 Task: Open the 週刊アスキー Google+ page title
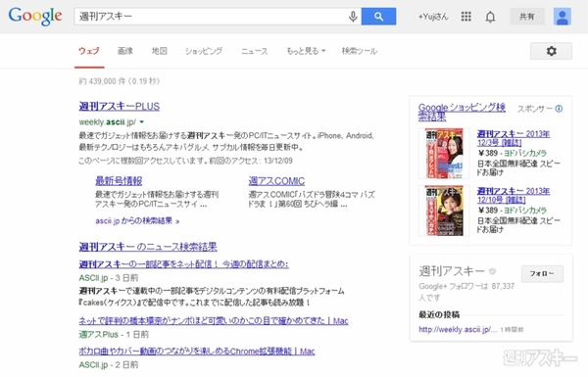coord(452,271)
